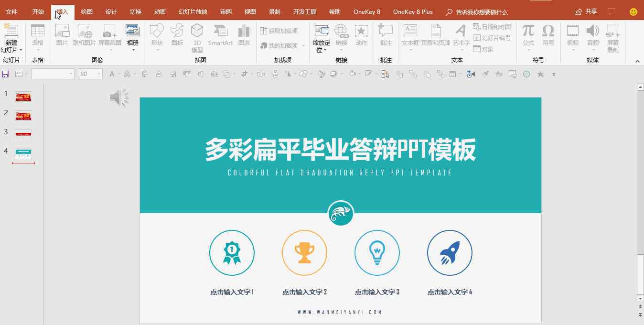Image resolution: width=644 pixels, height=325 pixels.
Task: Click the Share (共享) button
Action: point(586,11)
